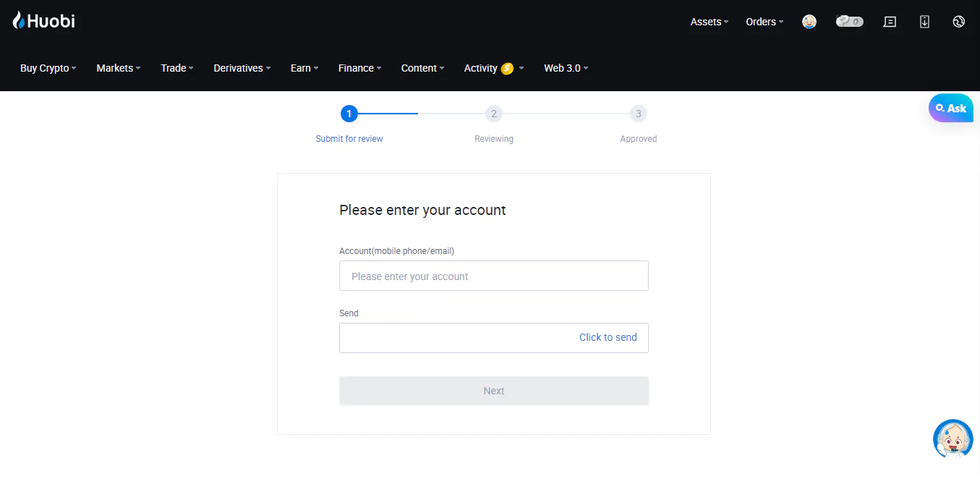The width and height of the screenshot is (980, 495).
Task: Click the gold coin badge beside Activity
Action: pos(507,68)
